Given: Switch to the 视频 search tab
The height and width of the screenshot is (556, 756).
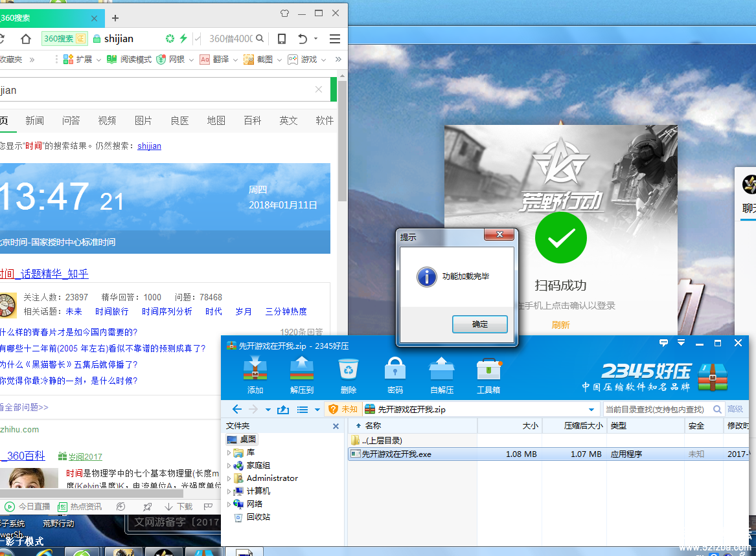Looking at the screenshot, I should (x=107, y=120).
